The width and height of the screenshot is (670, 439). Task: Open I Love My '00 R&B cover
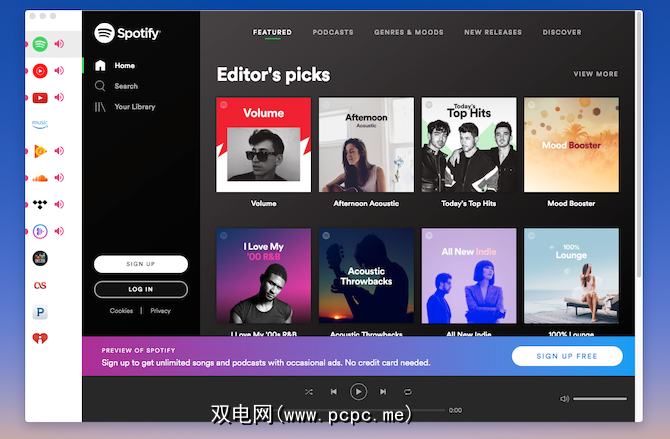[264, 276]
